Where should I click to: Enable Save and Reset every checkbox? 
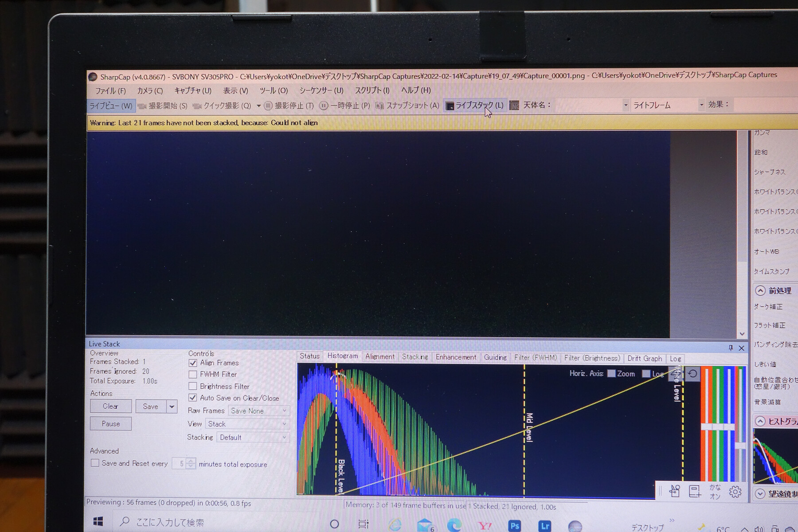pos(95,463)
